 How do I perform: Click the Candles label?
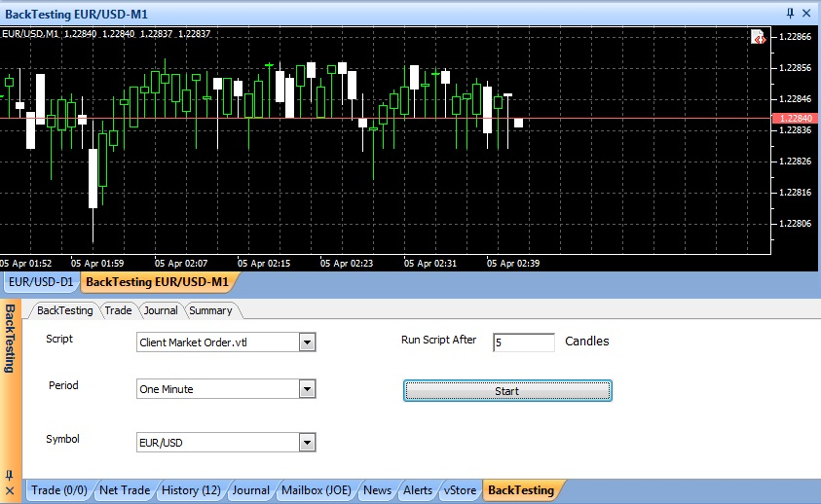(x=587, y=342)
